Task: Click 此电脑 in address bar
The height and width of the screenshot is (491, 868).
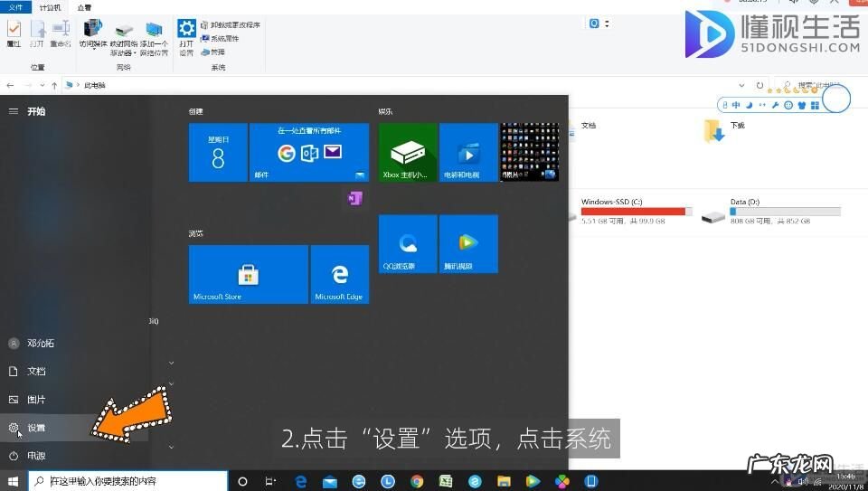Action: [95, 85]
